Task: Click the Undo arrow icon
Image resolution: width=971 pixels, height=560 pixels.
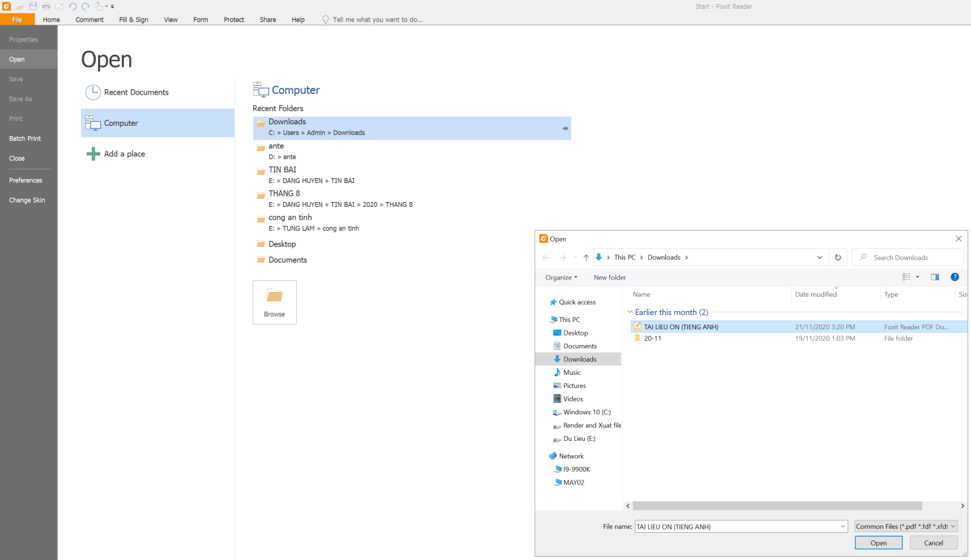Action: click(73, 6)
